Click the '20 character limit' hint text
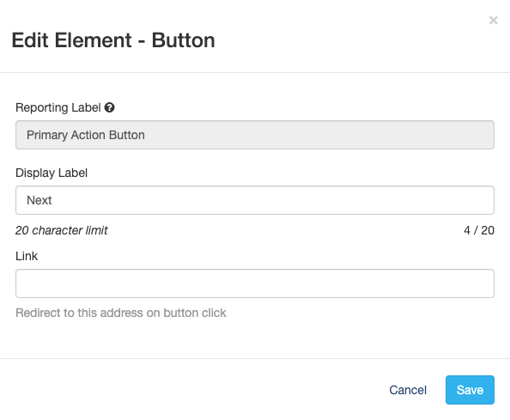This screenshot has width=510, height=420. 62,230
